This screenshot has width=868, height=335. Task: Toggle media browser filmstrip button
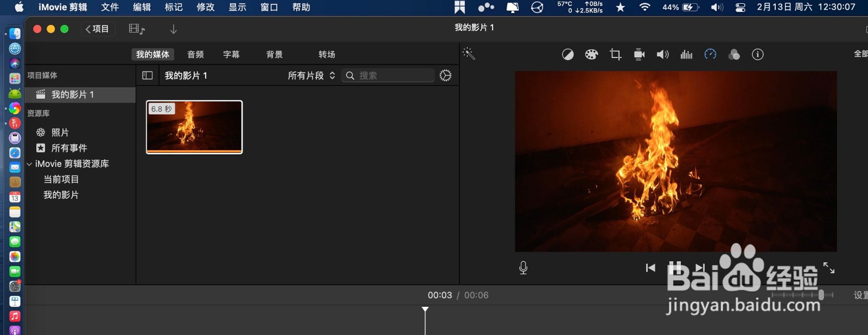click(137, 29)
